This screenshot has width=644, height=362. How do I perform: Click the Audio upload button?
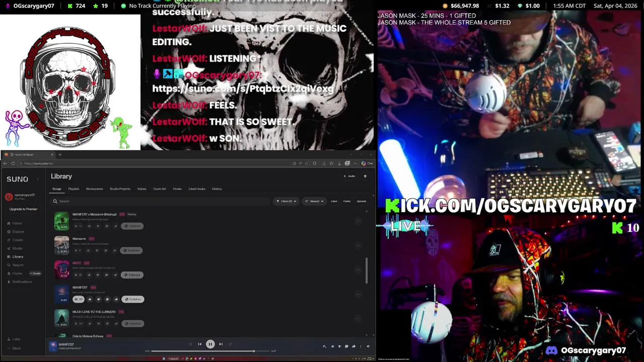(x=349, y=176)
